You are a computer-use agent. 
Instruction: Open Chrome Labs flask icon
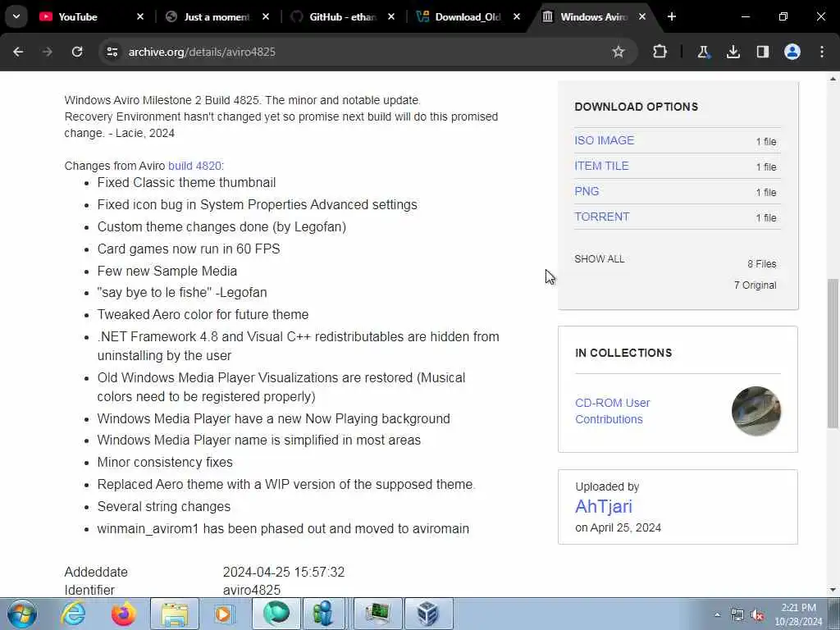(703, 52)
